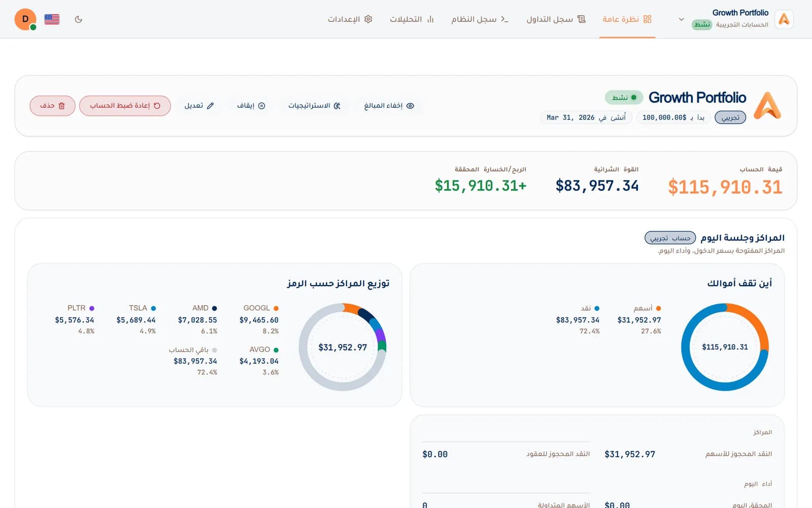Select TSLA legend entry
The image size is (812, 508).
136,319
